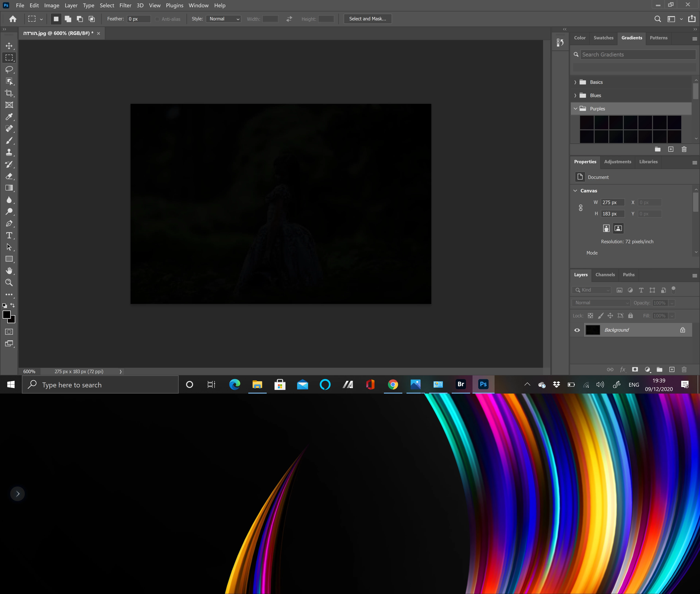700x594 pixels.
Task: Select the Hand tool
Action: click(x=9, y=271)
